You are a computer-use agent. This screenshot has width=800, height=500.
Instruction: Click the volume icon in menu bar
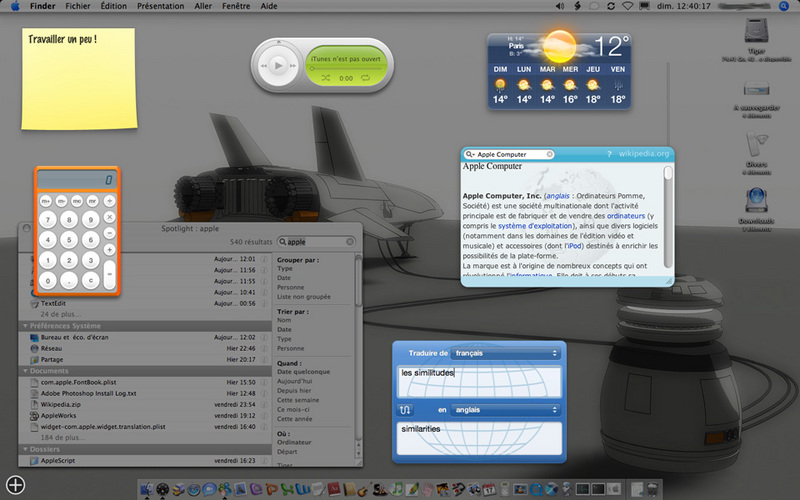pos(560,6)
